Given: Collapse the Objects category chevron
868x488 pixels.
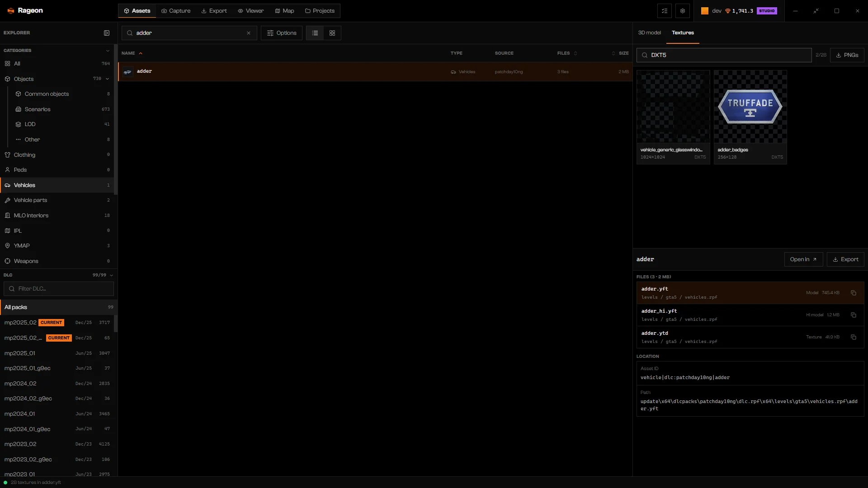Looking at the screenshot, I should 108,79.
